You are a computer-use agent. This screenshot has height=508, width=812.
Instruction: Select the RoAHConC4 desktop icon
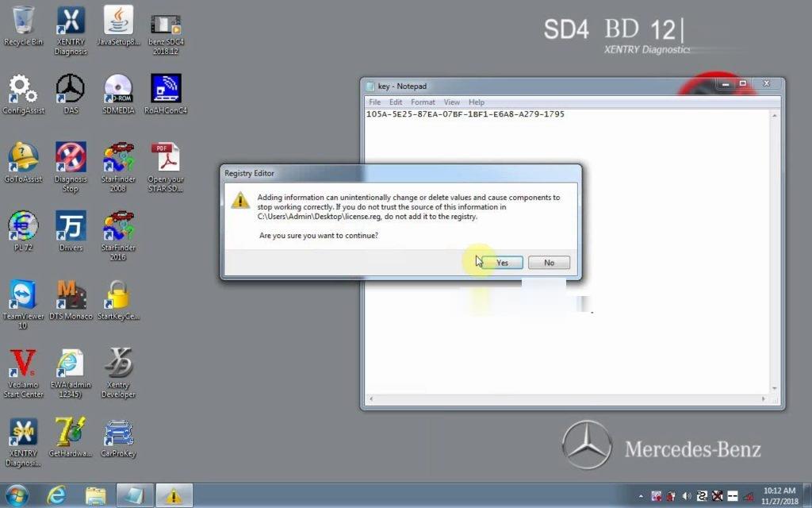[166, 94]
